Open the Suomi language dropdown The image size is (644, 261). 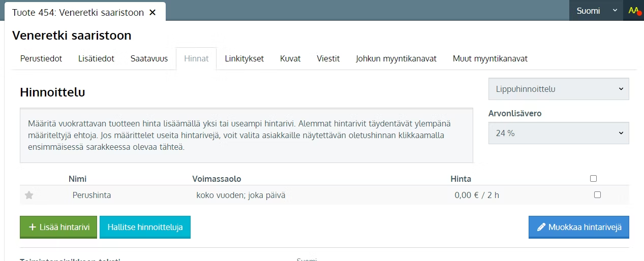(x=596, y=11)
